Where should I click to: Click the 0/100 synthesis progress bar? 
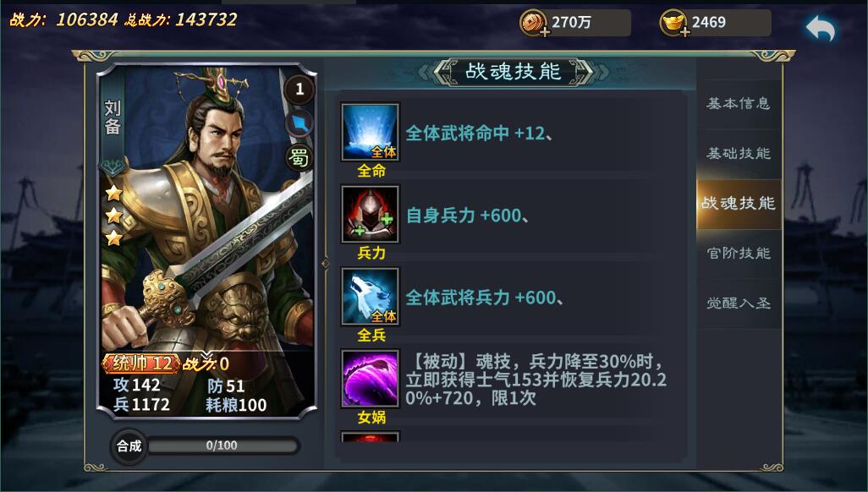[x=222, y=446]
